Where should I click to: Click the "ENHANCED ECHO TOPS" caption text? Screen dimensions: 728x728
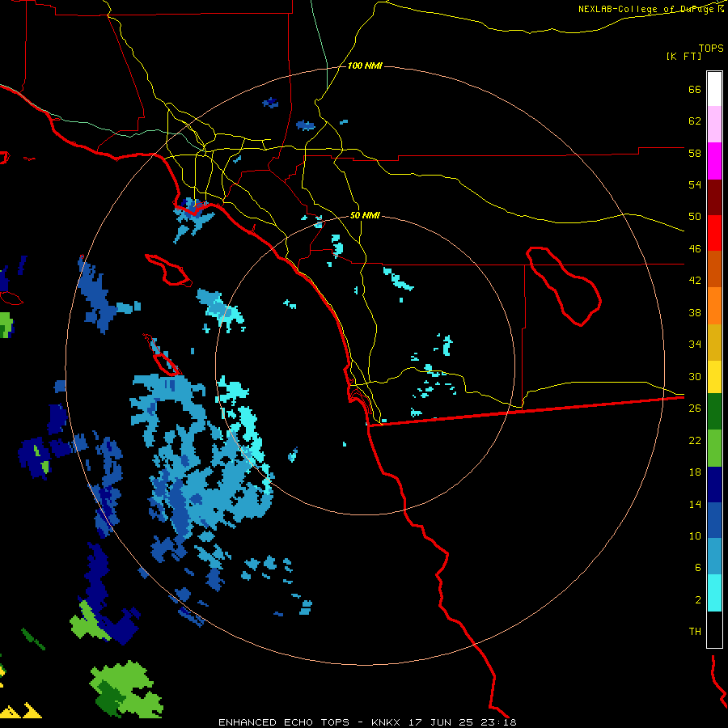[x=284, y=722]
